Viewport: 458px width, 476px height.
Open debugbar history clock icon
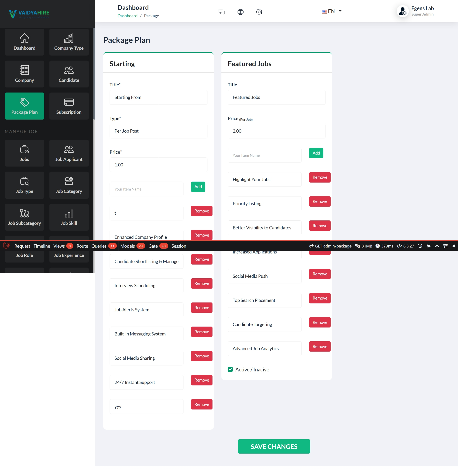420,246
